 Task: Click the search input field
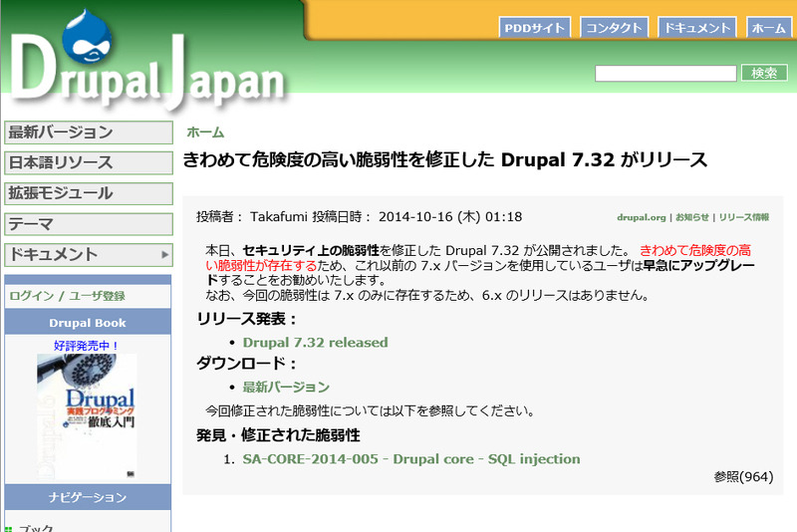pos(664,73)
